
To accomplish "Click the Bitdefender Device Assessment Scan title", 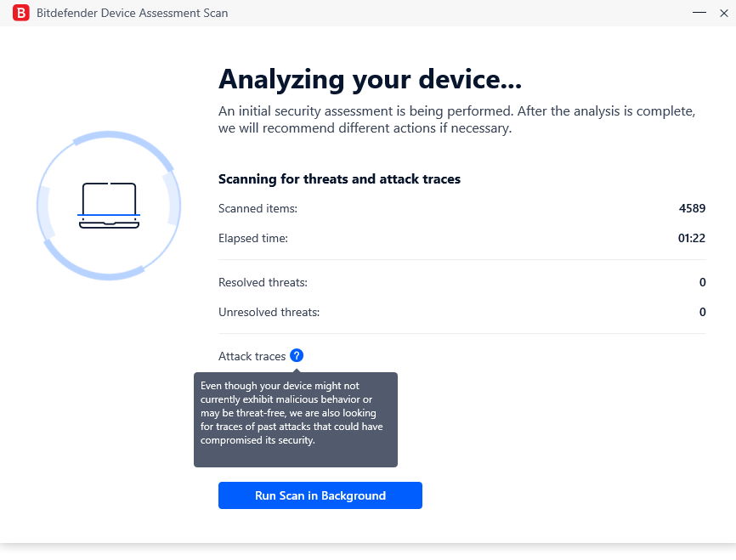I will [133, 13].
